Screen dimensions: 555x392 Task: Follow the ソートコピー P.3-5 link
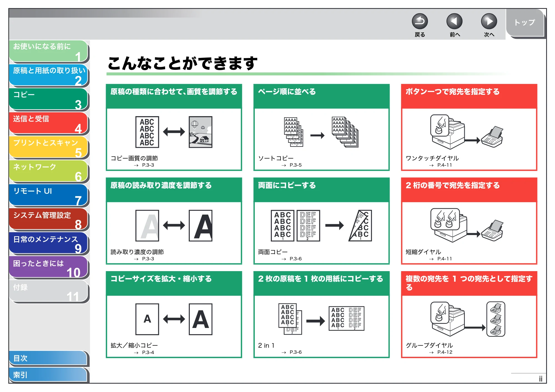(280, 161)
